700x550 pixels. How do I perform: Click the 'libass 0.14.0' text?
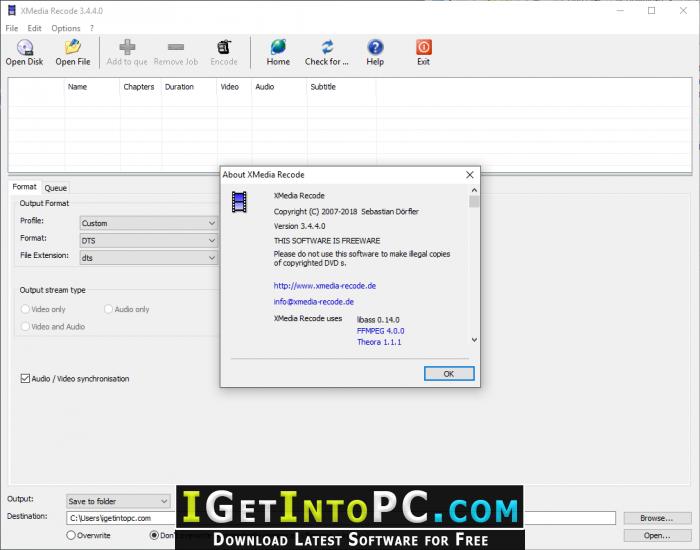pos(378,320)
